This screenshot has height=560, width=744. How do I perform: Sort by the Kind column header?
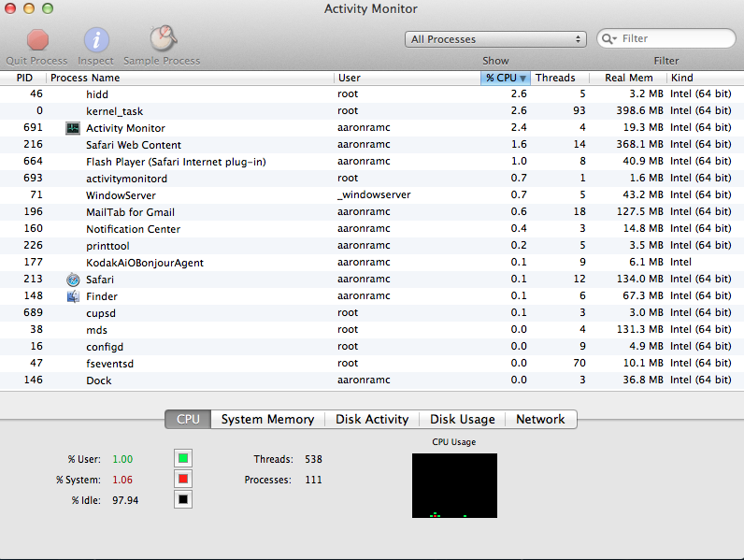point(705,78)
